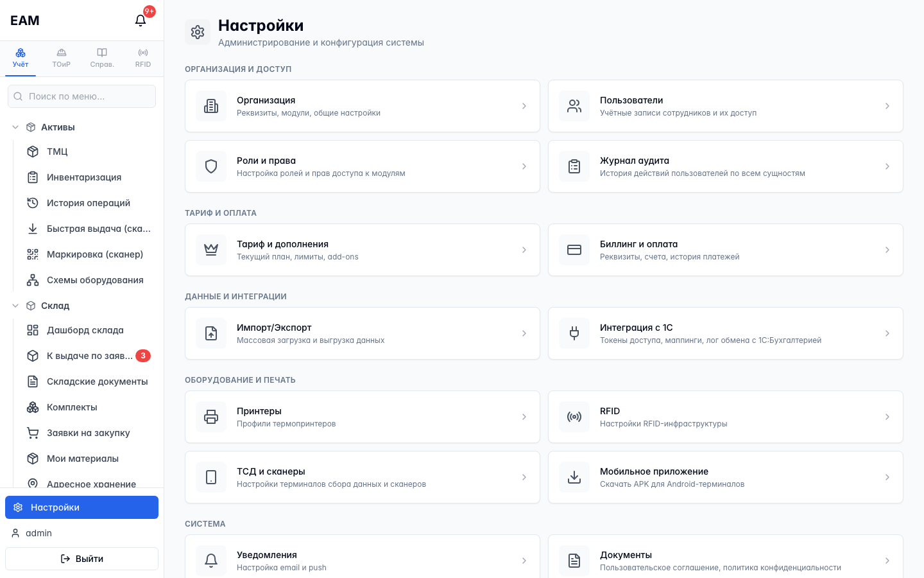The width and height of the screenshot is (924, 578).
Task: Click the plug icon for Интеграция с 1С
Action: coord(574,333)
